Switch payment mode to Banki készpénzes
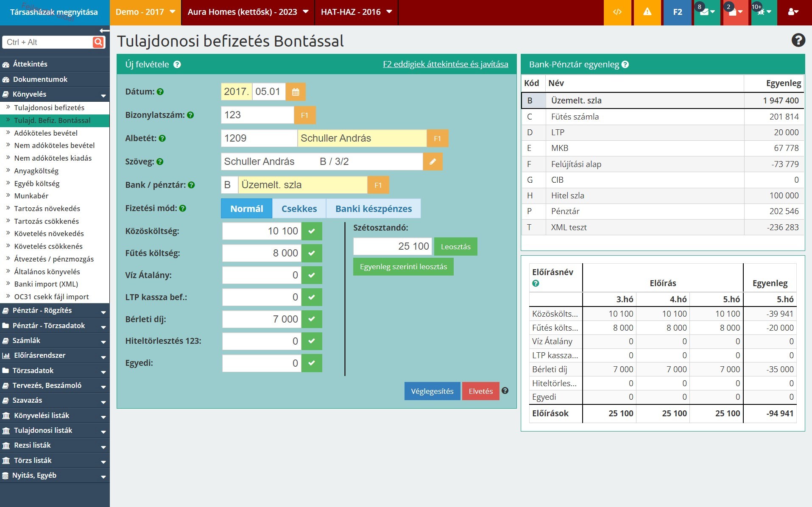The width and height of the screenshot is (812, 507). 373,209
